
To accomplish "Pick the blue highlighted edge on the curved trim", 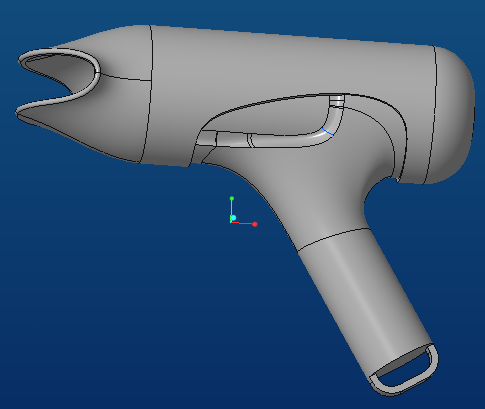I will (x=328, y=132).
